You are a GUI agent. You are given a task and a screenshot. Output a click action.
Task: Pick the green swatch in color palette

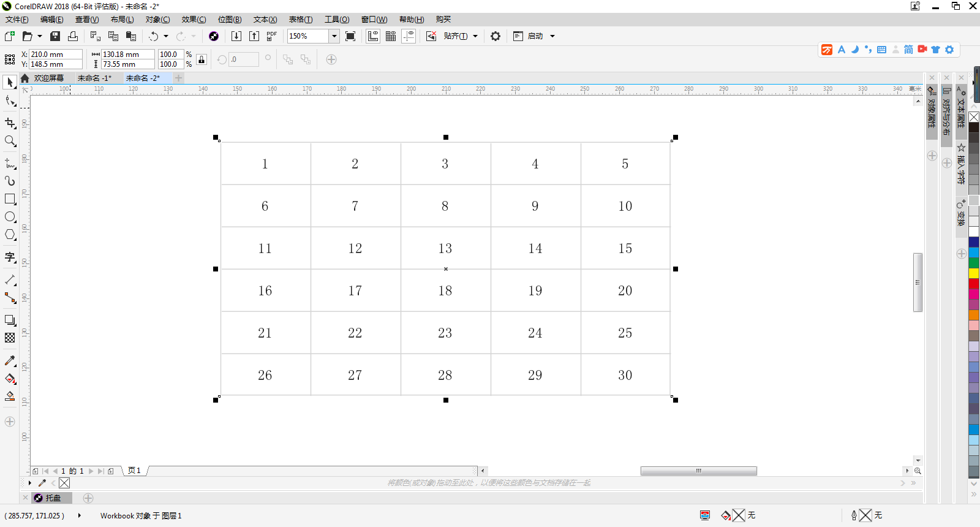click(x=974, y=262)
